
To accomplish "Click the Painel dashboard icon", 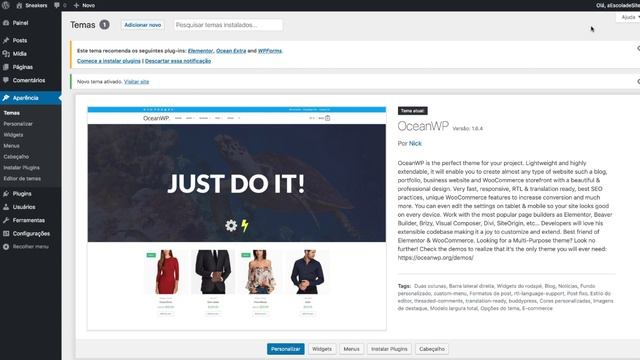I will point(6,23).
